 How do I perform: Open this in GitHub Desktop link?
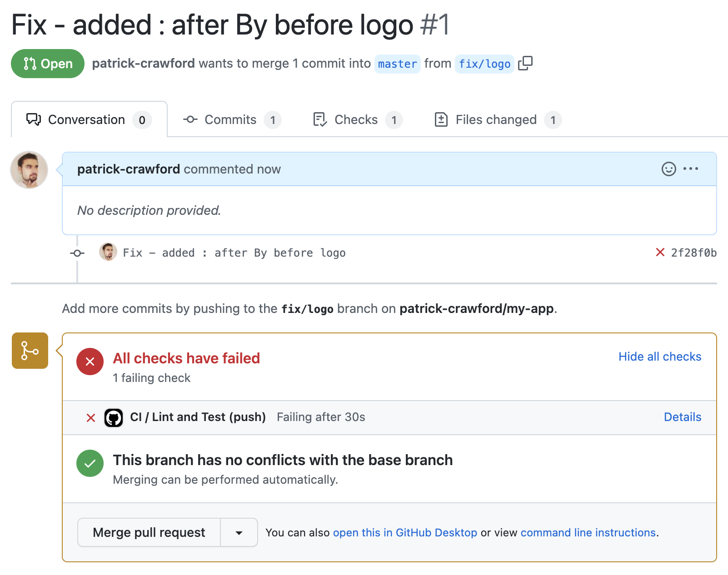(x=405, y=533)
